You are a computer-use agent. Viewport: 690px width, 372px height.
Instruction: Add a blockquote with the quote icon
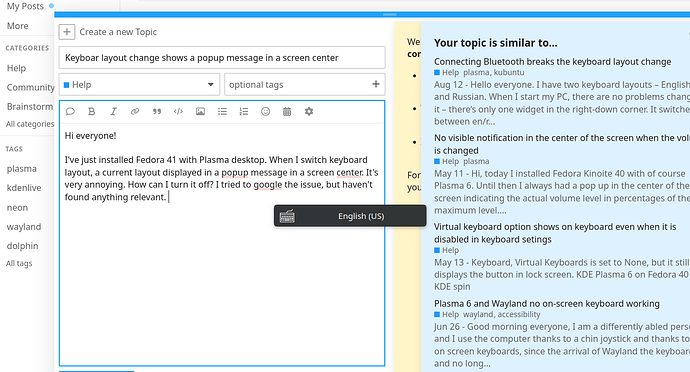click(157, 111)
